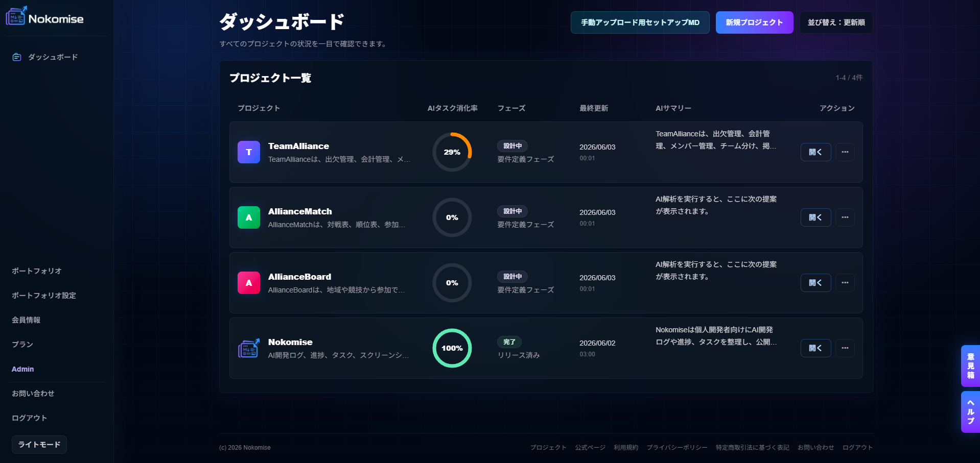The height and width of the screenshot is (463, 980).
Task: Open プラン in sidebar
Action: pos(22,345)
